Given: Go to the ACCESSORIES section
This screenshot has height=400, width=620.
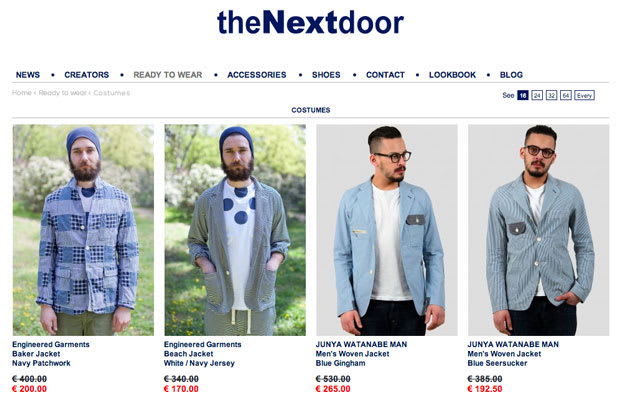Looking at the screenshot, I should pos(257,75).
